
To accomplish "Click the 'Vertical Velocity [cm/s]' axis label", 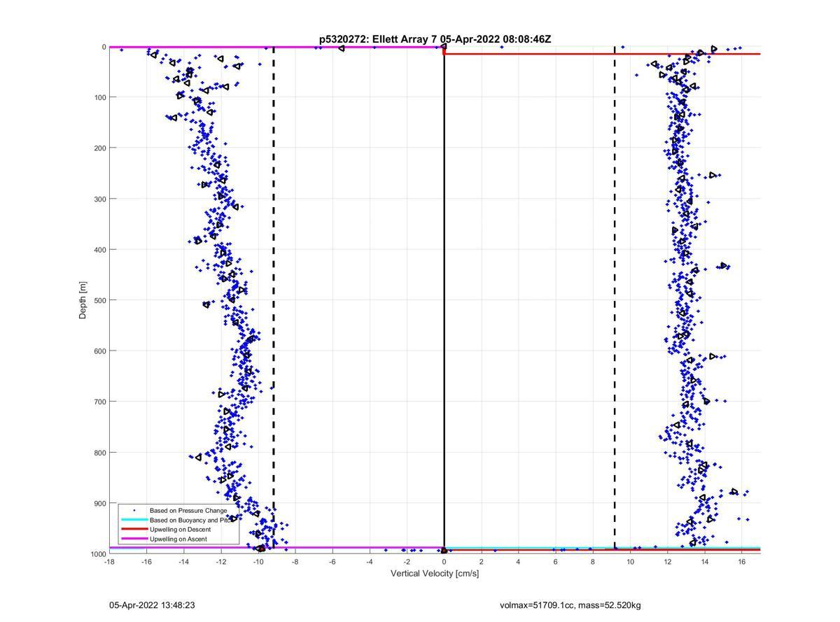I will (435, 574).
